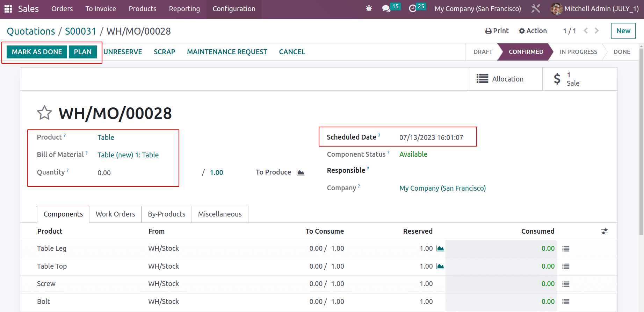Open the messages chat icon with 15 badge
Viewport: 644px width, 312px height.
pos(391,8)
